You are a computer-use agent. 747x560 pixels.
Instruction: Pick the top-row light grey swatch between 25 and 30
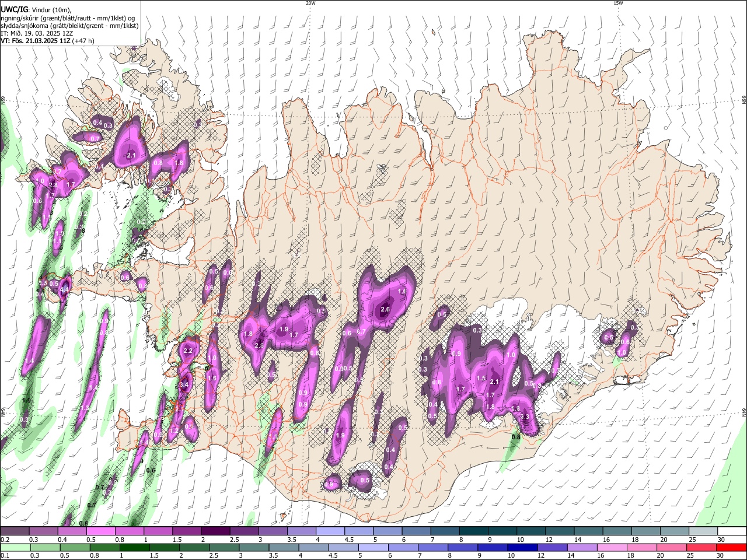pos(703,531)
